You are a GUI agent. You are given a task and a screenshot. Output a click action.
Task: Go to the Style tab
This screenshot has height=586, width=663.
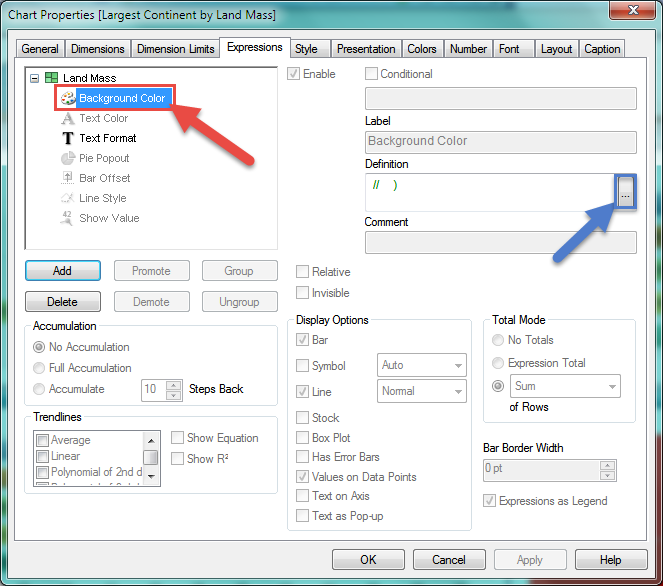point(311,49)
